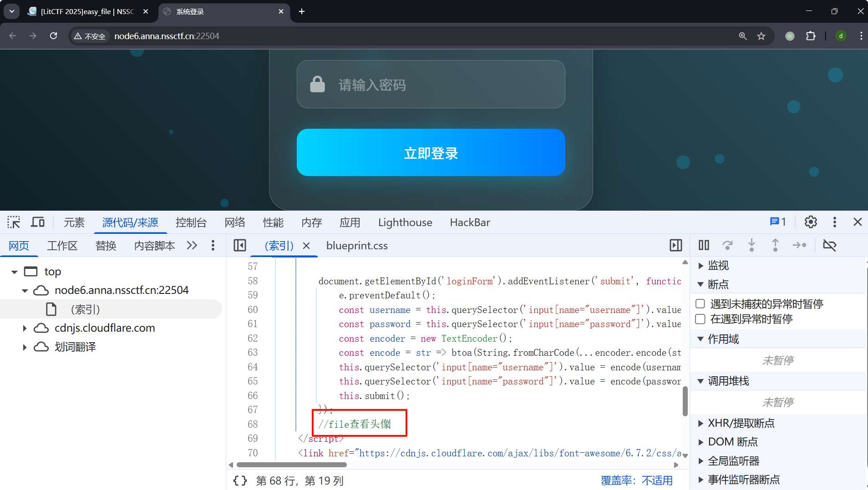Click the step over function icon
The image size is (868, 490).
pos(728,246)
